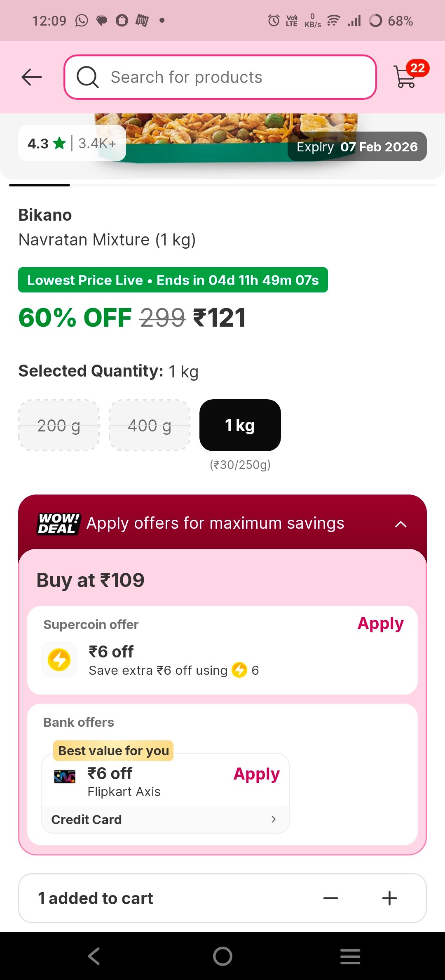The height and width of the screenshot is (980, 445).
Task: Select the 400 g quantity option
Action: (150, 425)
